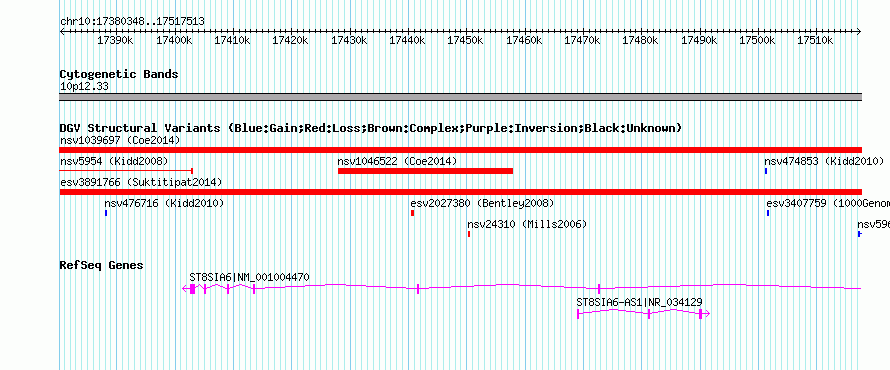Click the ST8SIA6-AS1 gene arrow end
The image size is (890, 370).
707,314
